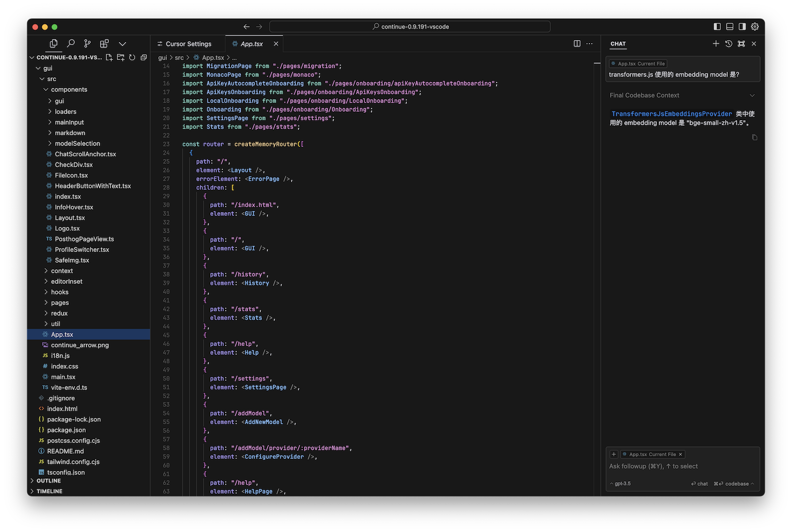Split the editor to the right
This screenshot has height=532, width=792.
[577, 44]
